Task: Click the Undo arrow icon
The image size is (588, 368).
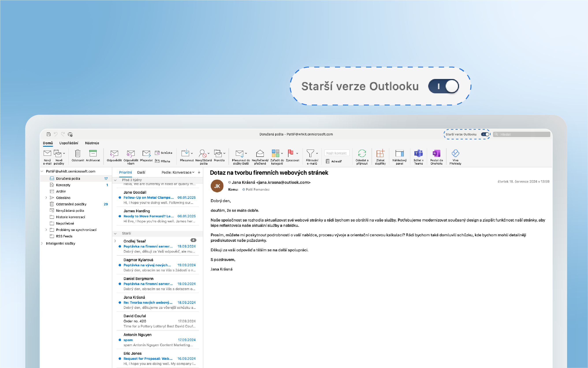Action: pyautogui.click(x=56, y=134)
